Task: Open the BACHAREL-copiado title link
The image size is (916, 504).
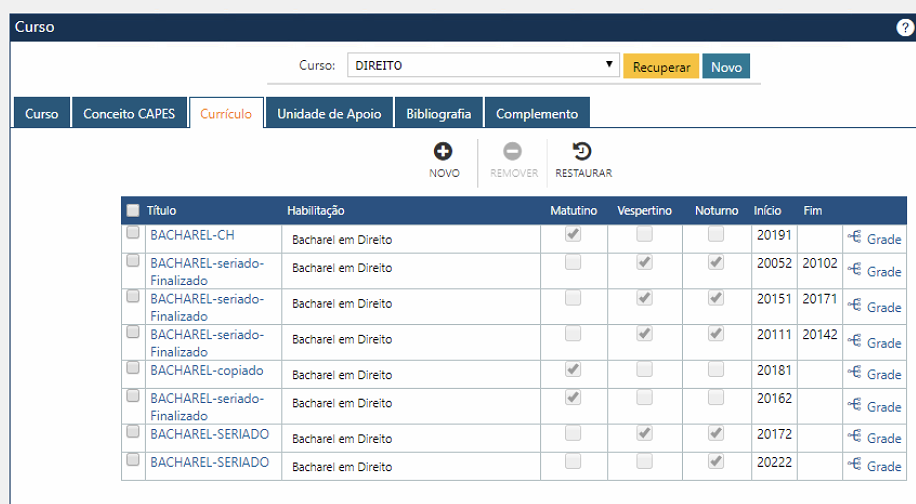Action: (207, 370)
